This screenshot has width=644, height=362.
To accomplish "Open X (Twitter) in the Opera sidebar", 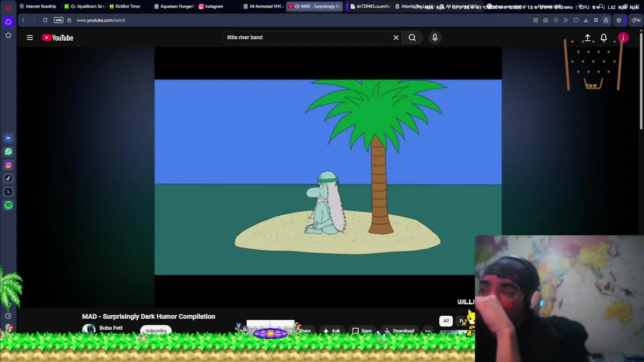I will pos(8,192).
